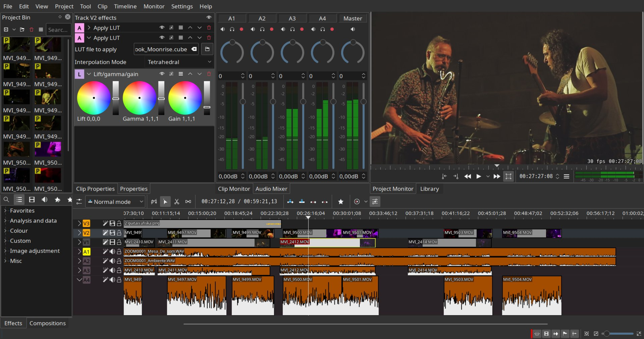
Task: Delete the expanded Apply LUT effect
Action: 209,38
